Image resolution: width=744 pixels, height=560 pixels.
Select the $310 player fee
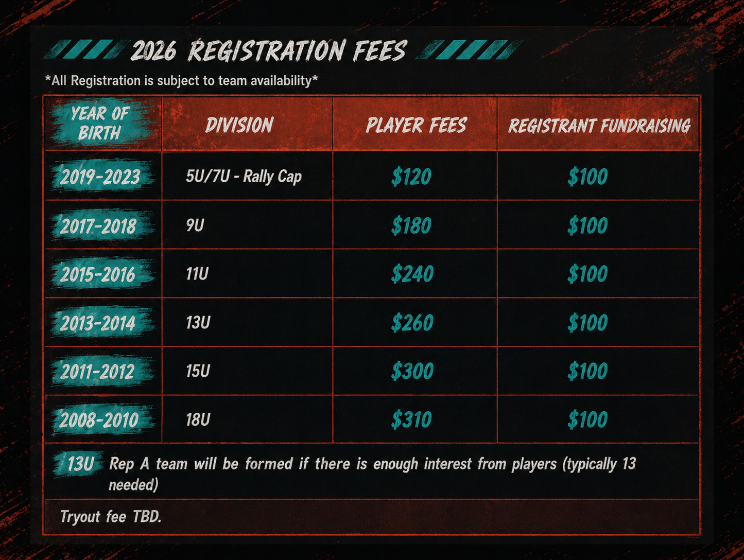pos(411,420)
